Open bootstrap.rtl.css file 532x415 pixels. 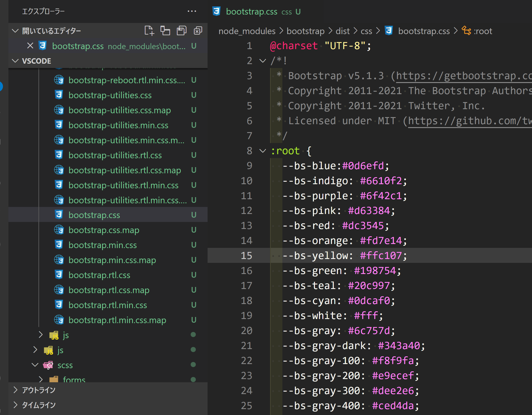point(99,275)
